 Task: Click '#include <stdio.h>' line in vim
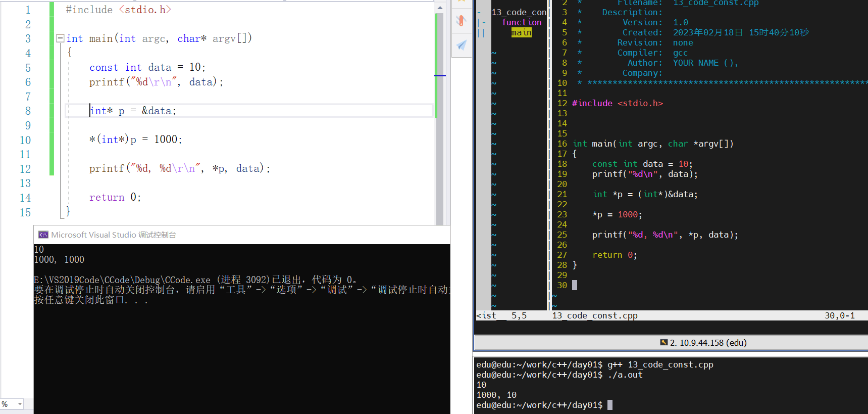tap(618, 103)
